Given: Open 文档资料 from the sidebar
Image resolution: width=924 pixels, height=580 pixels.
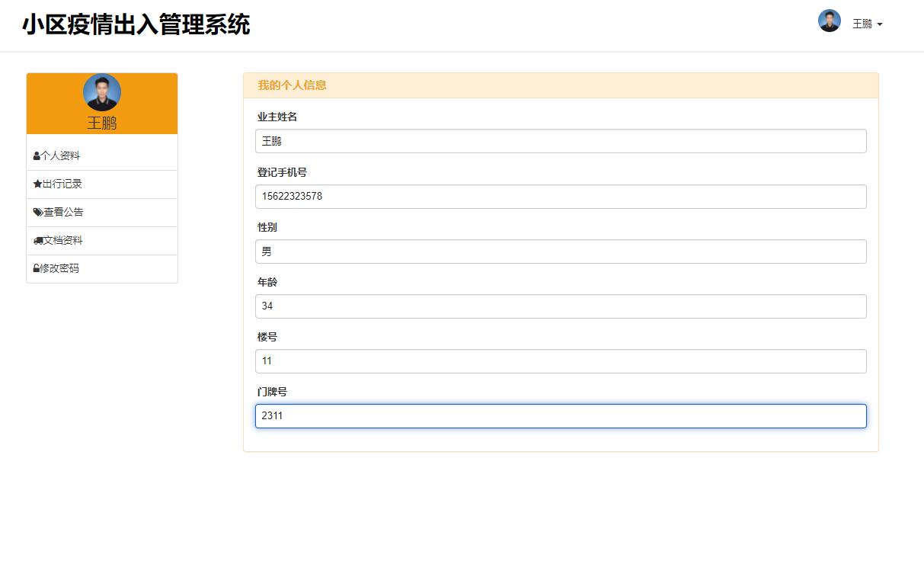Looking at the screenshot, I should (63, 240).
